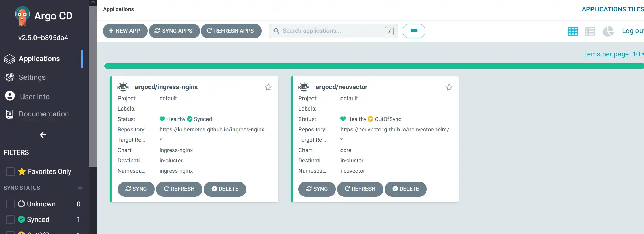This screenshot has width=644, height=234.
Task: Click in-cluster destination on ingress-nginx card
Action: (171, 160)
